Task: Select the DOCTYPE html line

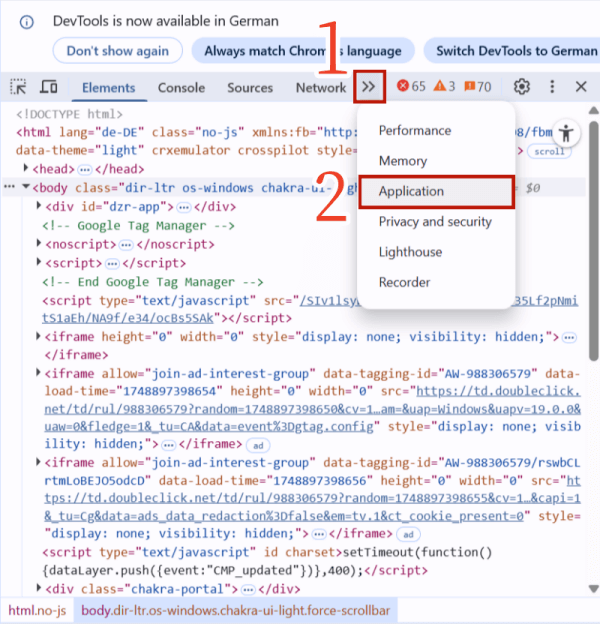Action: [x=69, y=114]
